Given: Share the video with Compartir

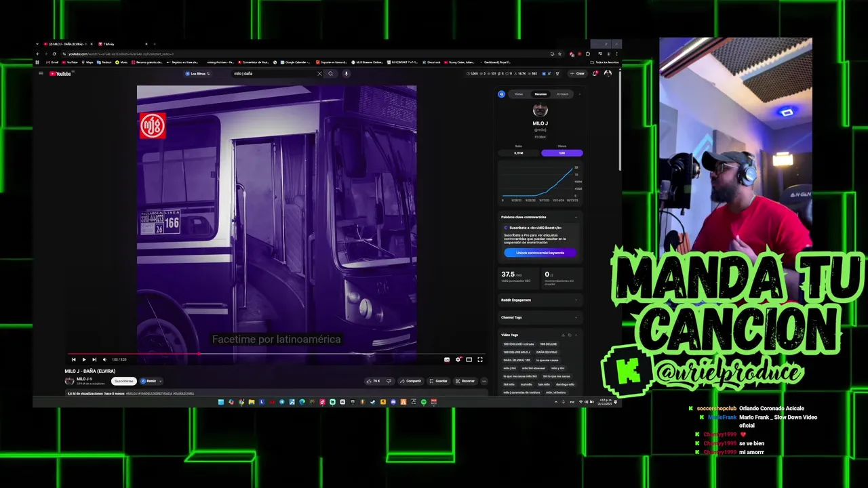Looking at the screenshot, I should 410,381.
